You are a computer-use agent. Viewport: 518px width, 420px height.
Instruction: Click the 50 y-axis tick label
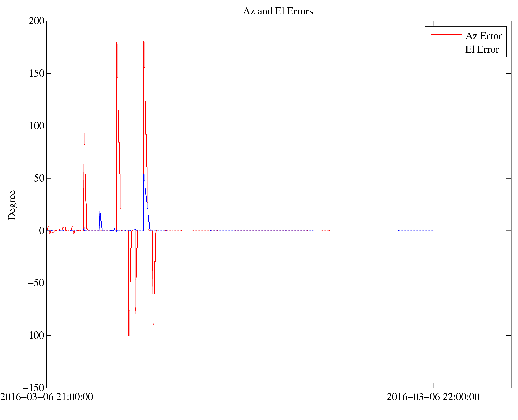pos(39,178)
